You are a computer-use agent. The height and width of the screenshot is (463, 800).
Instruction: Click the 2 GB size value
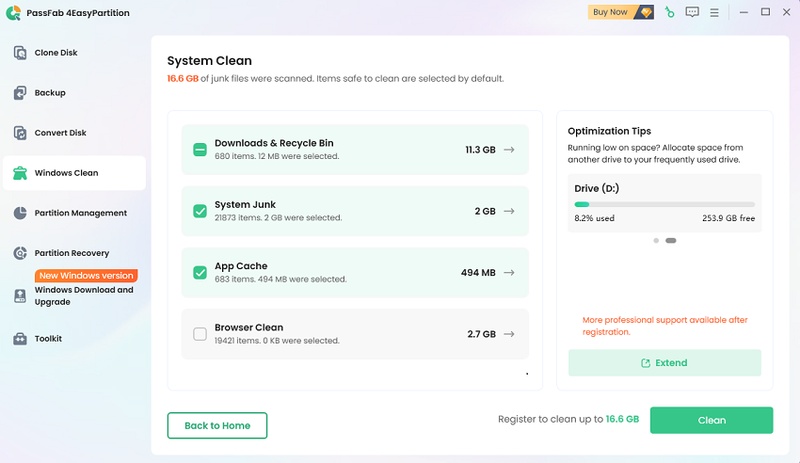click(x=485, y=211)
